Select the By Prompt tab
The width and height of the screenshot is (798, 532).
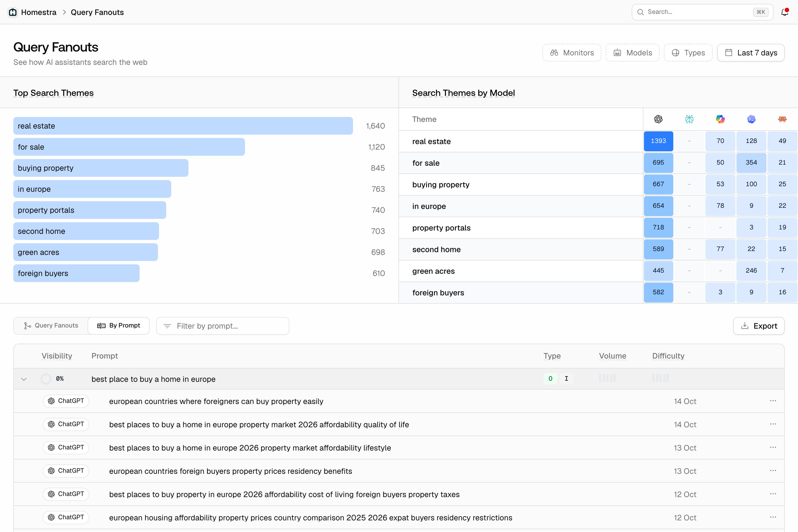pos(118,326)
